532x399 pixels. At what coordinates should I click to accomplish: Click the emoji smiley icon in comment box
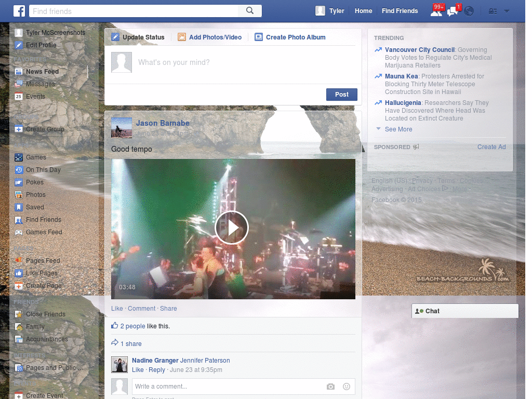tap(347, 387)
